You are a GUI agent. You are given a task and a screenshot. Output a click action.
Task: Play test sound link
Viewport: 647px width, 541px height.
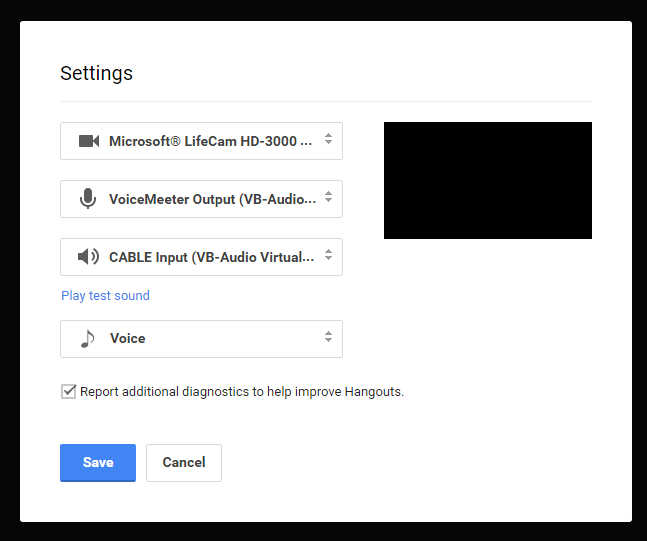(106, 295)
